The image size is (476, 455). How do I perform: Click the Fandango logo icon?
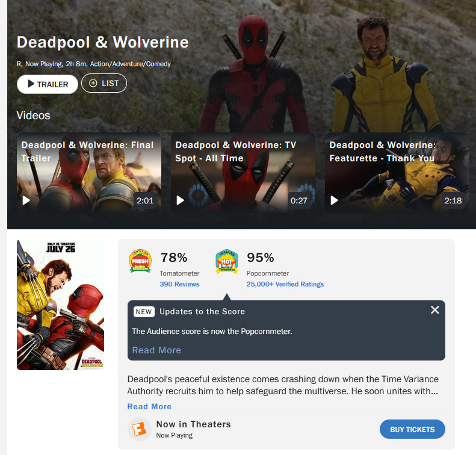click(140, 429)
